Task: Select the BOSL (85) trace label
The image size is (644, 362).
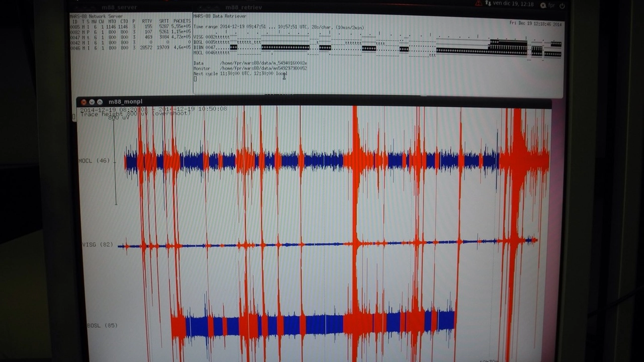Action: click(102, 325)
